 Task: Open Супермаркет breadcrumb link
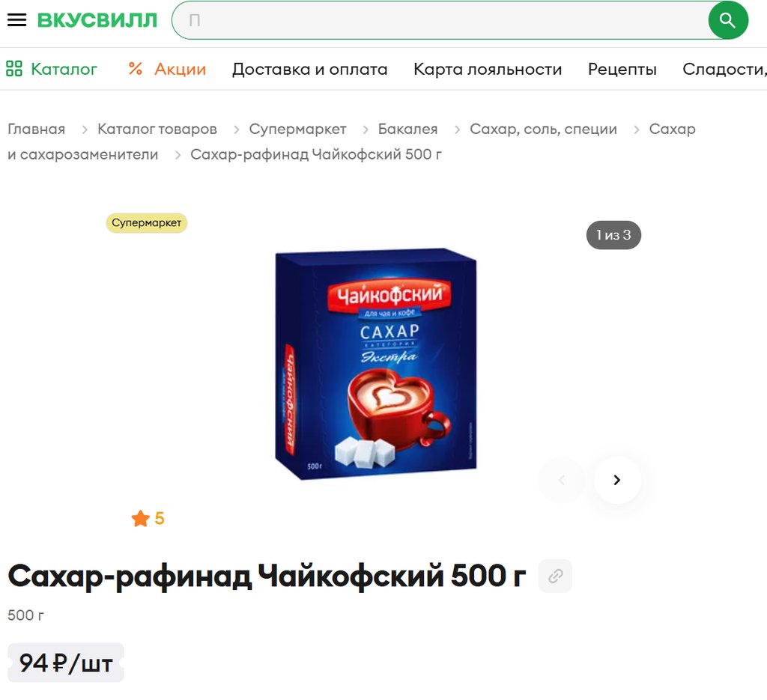(x=297, y=129)
